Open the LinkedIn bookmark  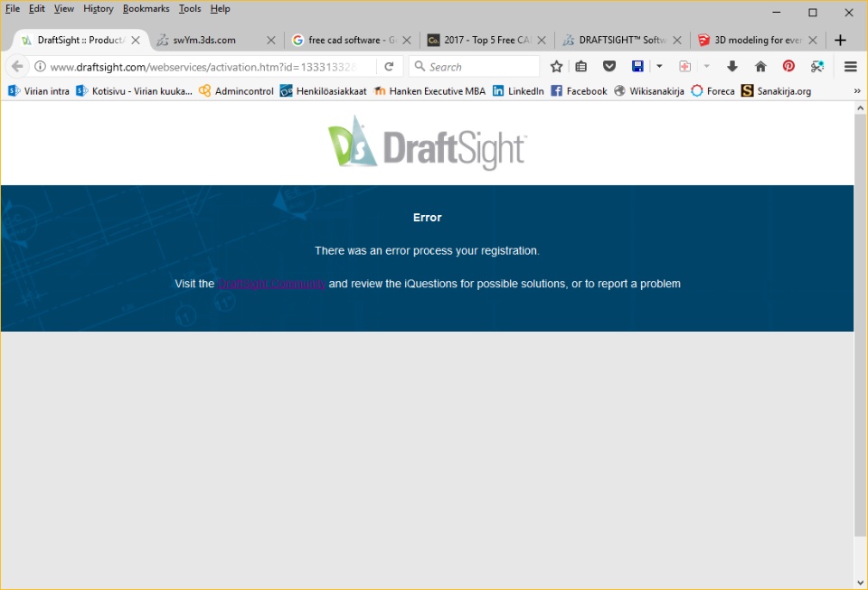518,90
